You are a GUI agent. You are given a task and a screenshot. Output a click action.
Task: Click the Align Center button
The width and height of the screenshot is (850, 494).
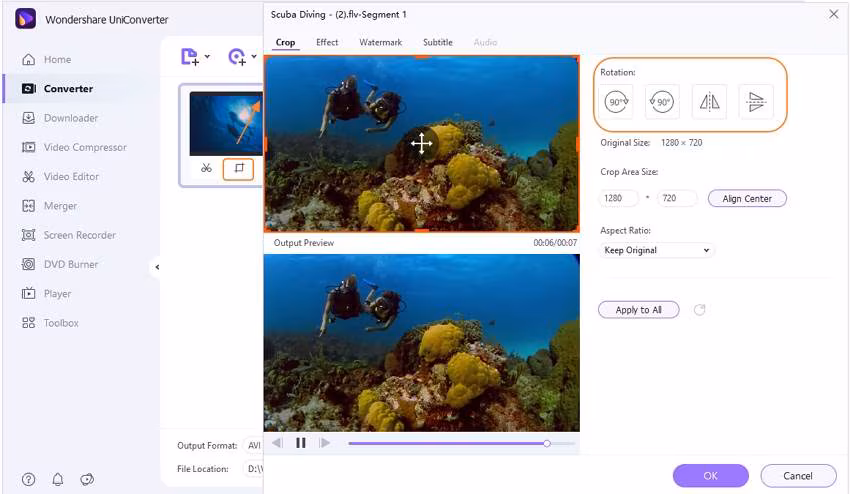tap(747, 198)
